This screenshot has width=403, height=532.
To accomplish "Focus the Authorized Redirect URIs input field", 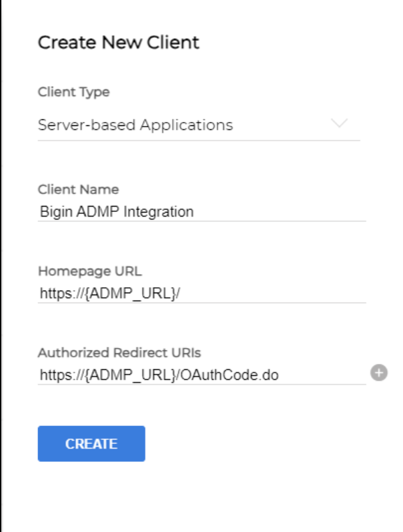I will point(201,376).
